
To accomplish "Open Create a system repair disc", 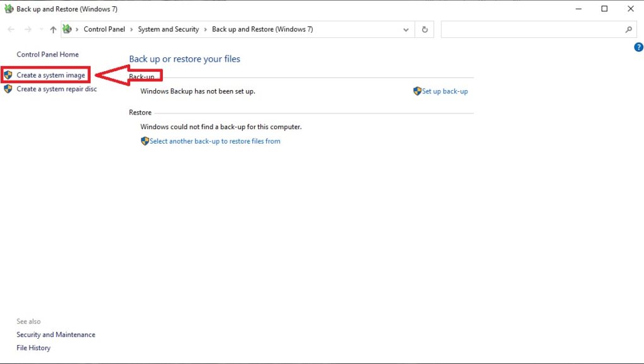I will click(x=57, y=89).
